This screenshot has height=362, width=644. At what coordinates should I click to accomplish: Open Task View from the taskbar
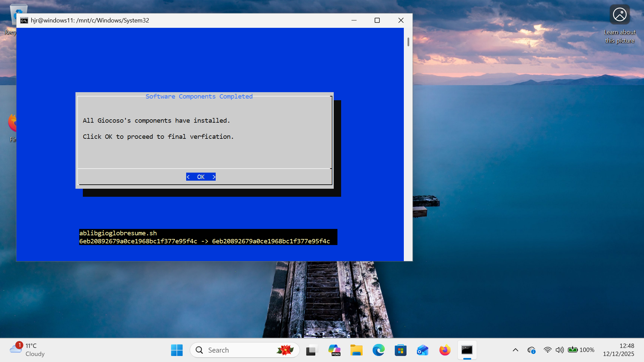[x=312, y=350]
